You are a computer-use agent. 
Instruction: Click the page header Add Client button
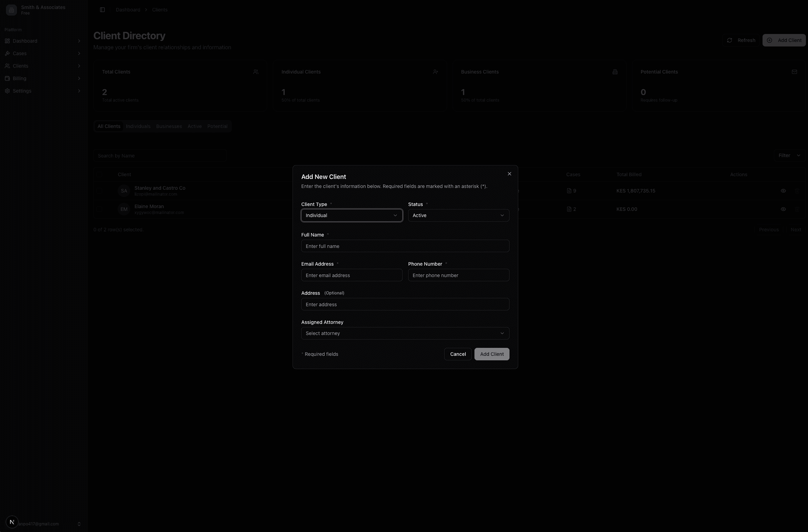click(784, 40)
